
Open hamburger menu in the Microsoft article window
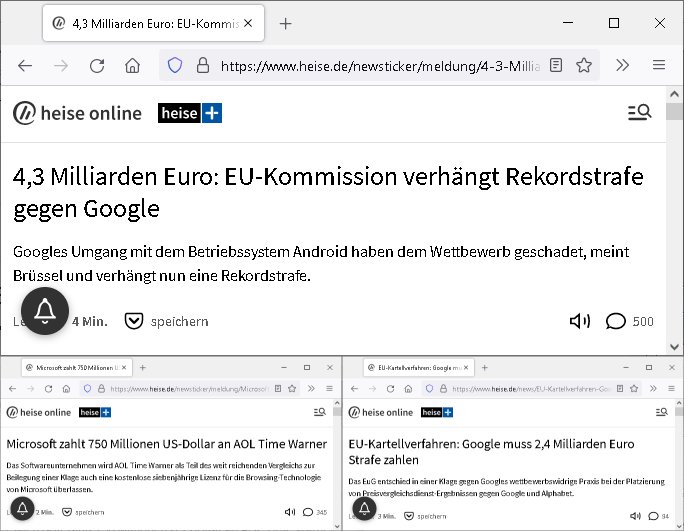(x=329, y=389)
